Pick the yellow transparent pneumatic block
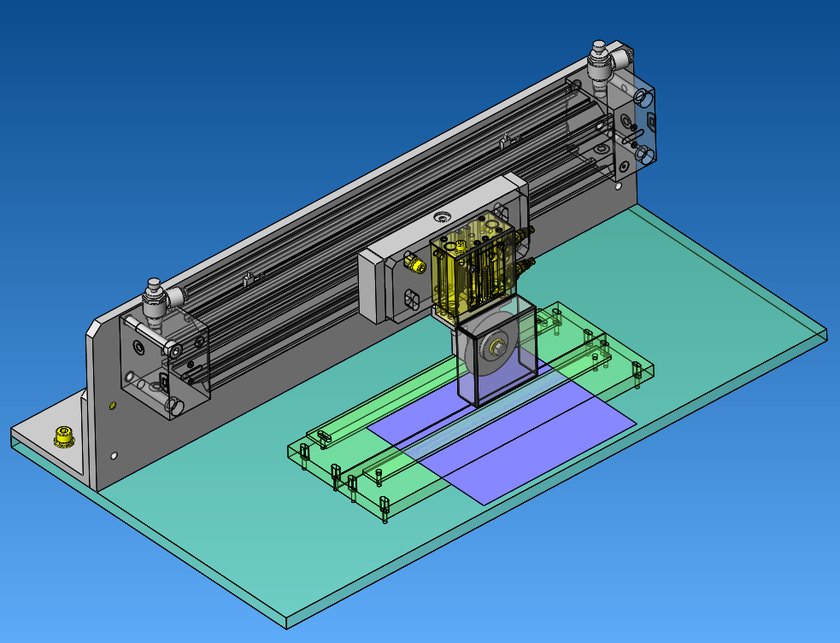The image size is (840, 643). tap(473, 267)
